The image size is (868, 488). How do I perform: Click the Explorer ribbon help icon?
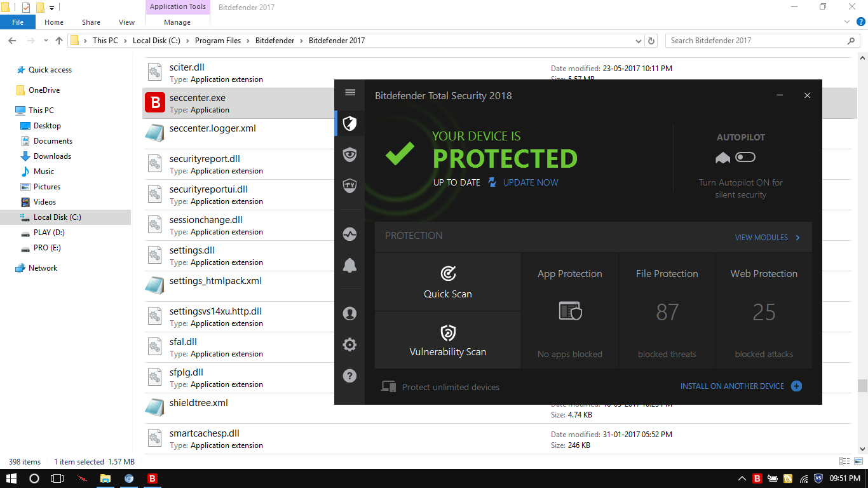coord(861,22)
